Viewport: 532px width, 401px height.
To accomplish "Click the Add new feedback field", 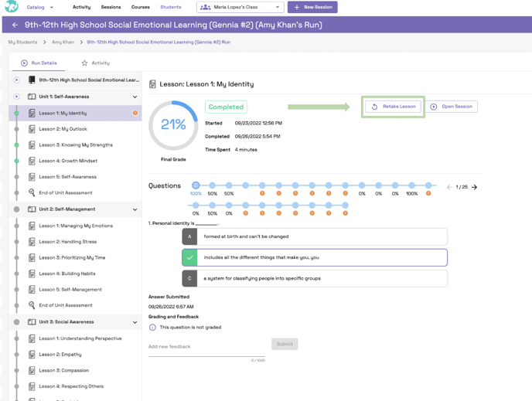I will [x=206, y=346].
